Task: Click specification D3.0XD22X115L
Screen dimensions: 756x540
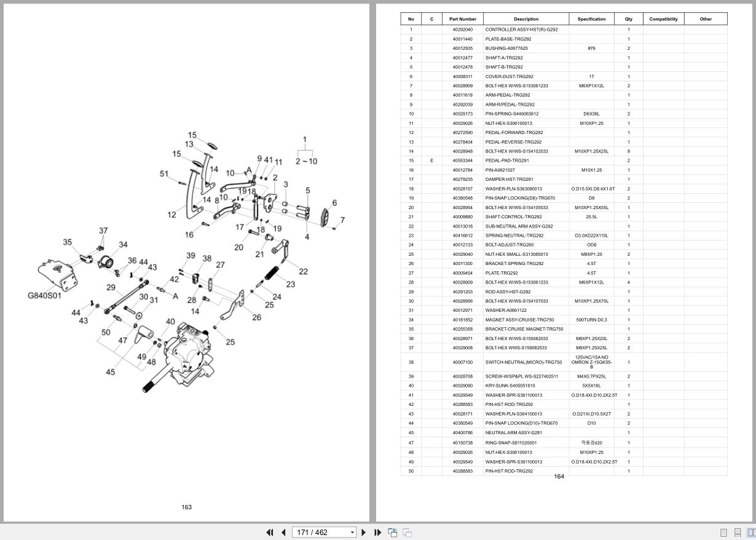Action: tap(591, 236)
